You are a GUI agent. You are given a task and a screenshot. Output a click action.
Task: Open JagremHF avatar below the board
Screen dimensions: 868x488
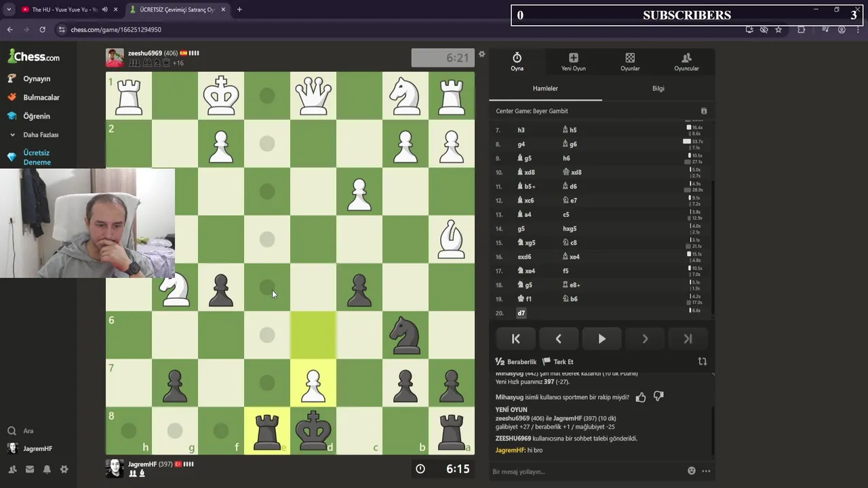click(x=115, y=468)
